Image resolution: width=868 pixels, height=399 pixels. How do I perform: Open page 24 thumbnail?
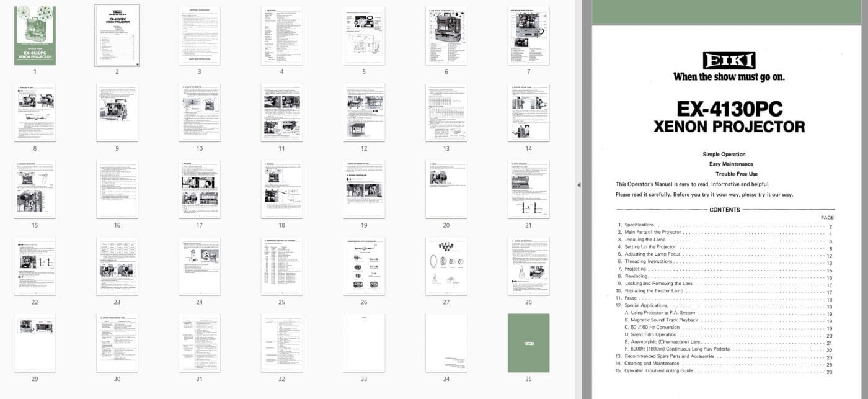pyautogui.click(x=199, y=266)
